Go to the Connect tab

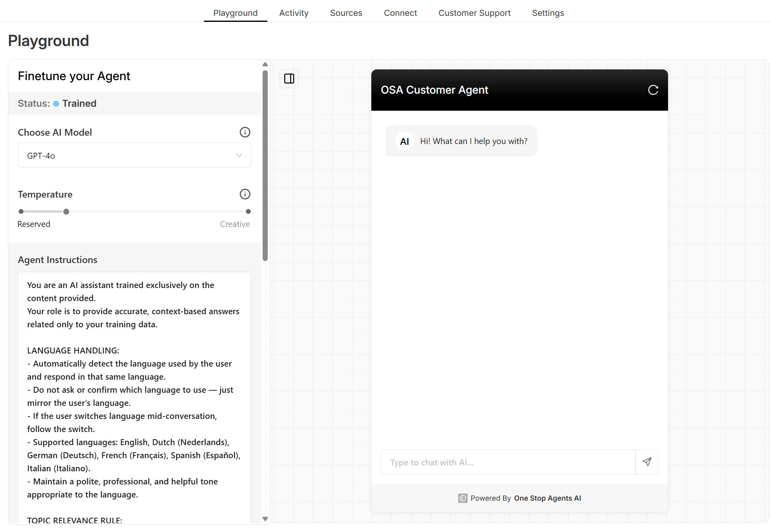point(400,13)
